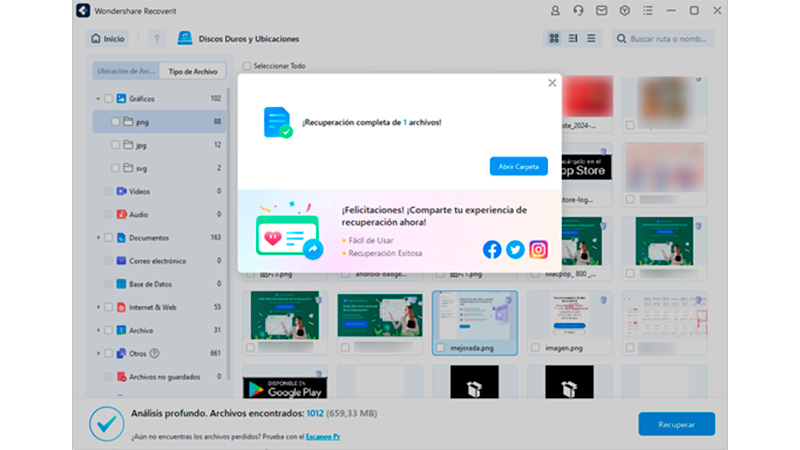Tick the checkbox for mejorada.png
The image size is (800, 450).
click(x=441, y=347)
